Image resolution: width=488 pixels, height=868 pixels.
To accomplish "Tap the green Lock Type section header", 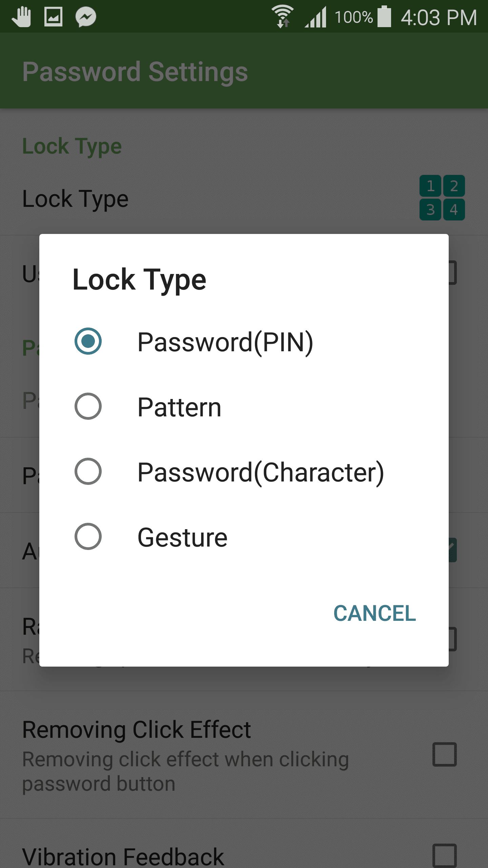I will 72,146.
